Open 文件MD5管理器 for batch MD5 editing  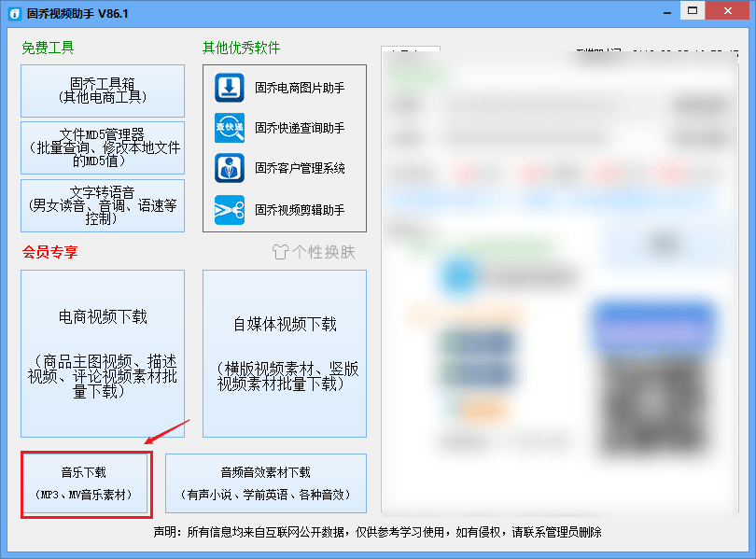pyautogui.click(x=101, y=147)
